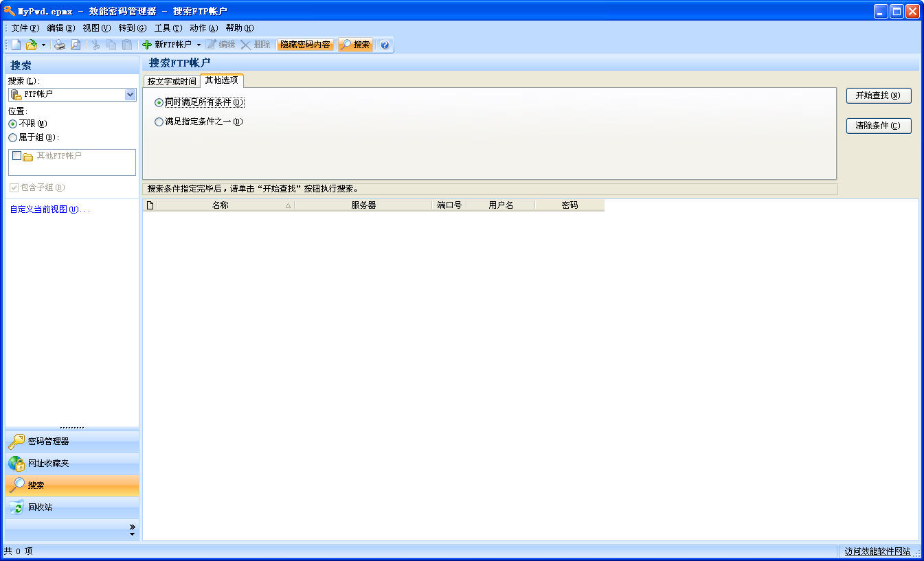The height and width of the screenshot is (561, 924).
Task: Open the 文件(F) menu
Action: [x=25, y=28]
